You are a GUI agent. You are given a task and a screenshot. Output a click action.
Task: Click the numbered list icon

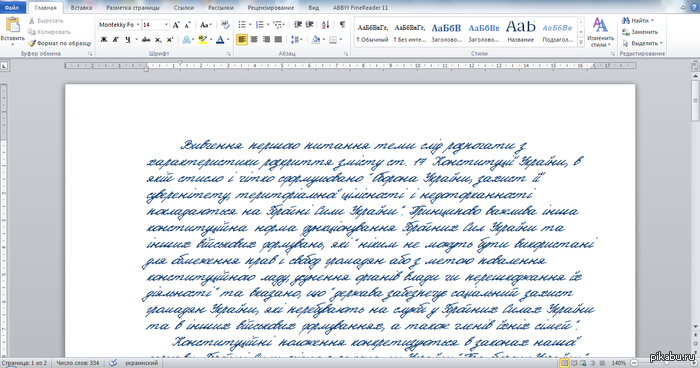point(260,25)
